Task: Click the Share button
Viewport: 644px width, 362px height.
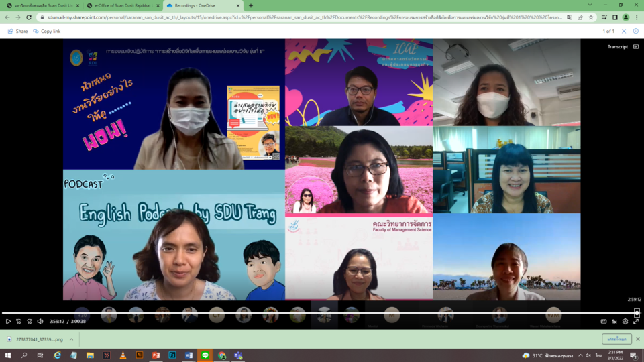Action: (x=17, y=32)
